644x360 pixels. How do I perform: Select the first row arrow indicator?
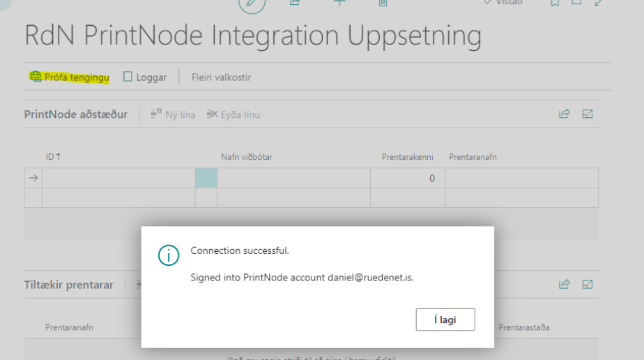point(33,178)
